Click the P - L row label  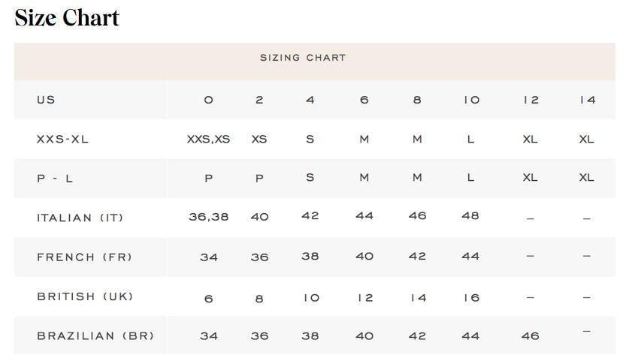click(x=55, y=178)
